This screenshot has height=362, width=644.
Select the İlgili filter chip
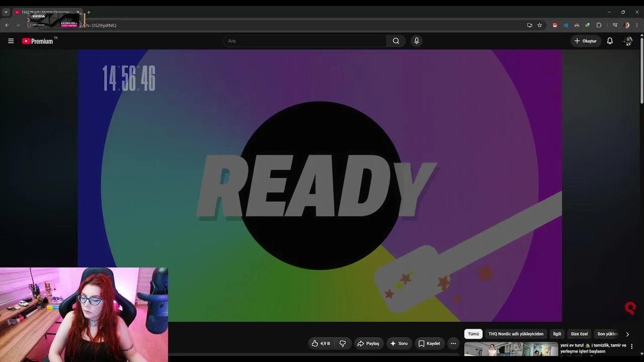pyautogui.click(x=557, y=334)
